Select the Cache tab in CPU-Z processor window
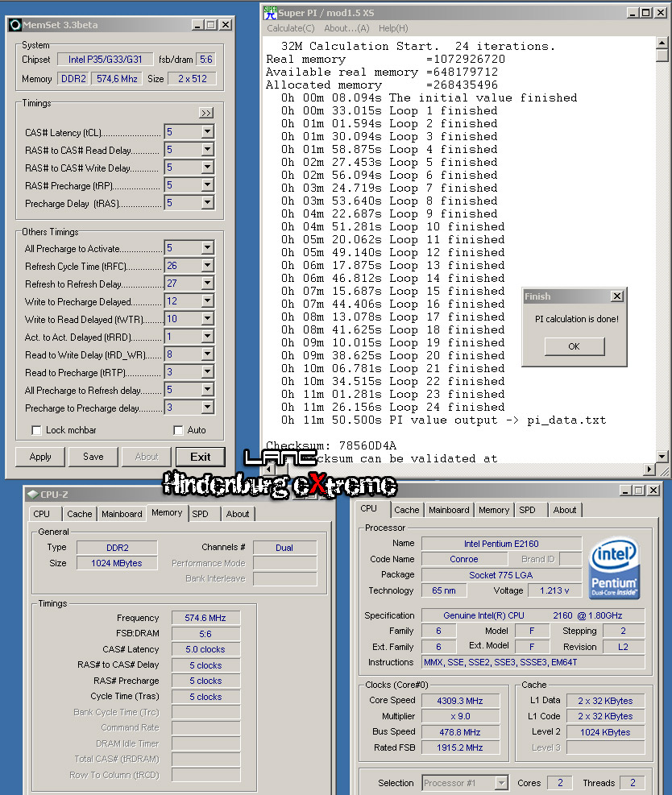Viewport: 672px width, 795px height. (x=407, y=510)
